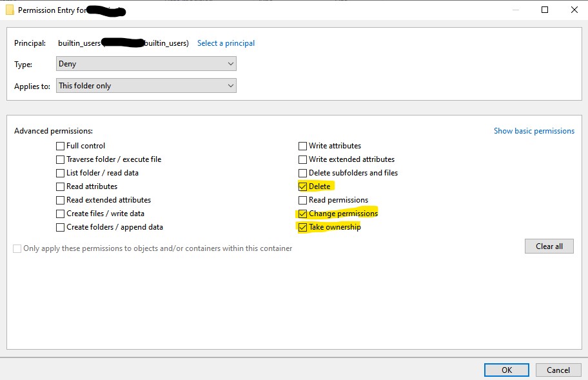Enable Traverse folder / execute file
Viewport: 588px width, 380px height.
point(60,159)
